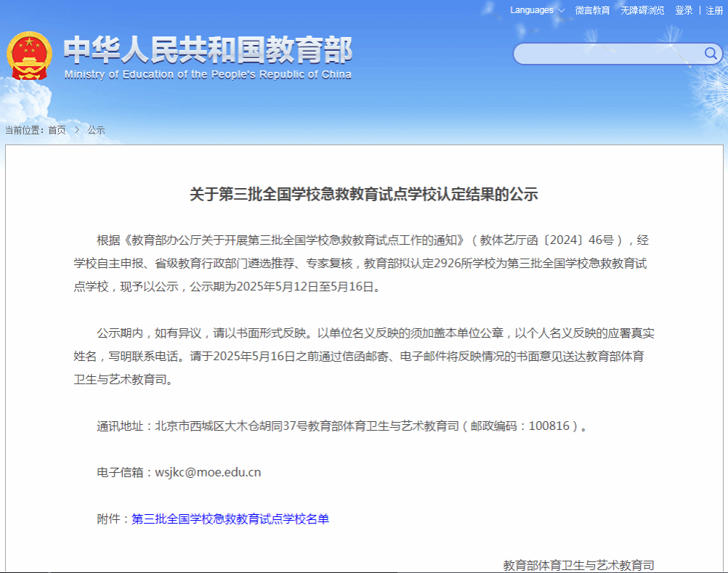
Task: Click the 注册 register link
Action: (714, 10)
